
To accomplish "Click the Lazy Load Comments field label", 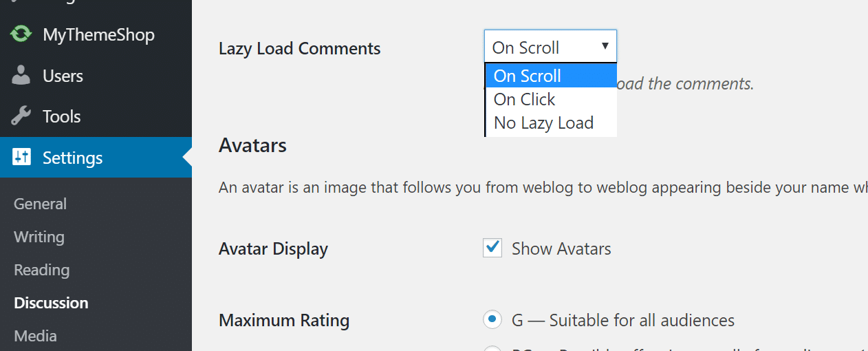I will click(x=299, y=49).
